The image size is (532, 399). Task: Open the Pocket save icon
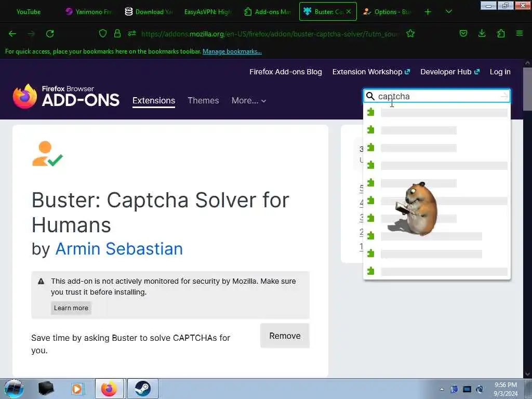463,33
